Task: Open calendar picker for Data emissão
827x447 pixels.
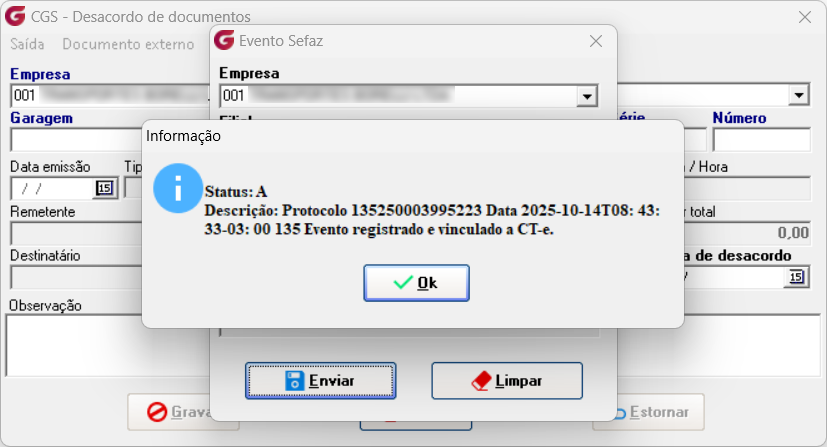Action: coord(104,188)
